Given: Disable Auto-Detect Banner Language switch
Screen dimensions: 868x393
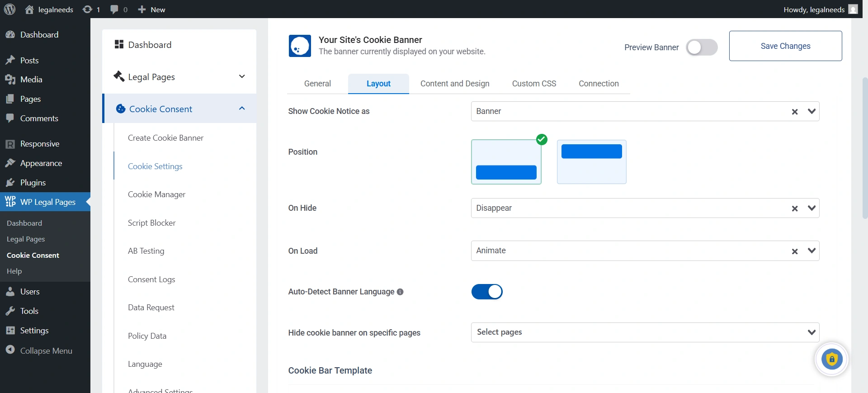Looking at the screenshot, I should pyautogui.click(x=487, y=292).
